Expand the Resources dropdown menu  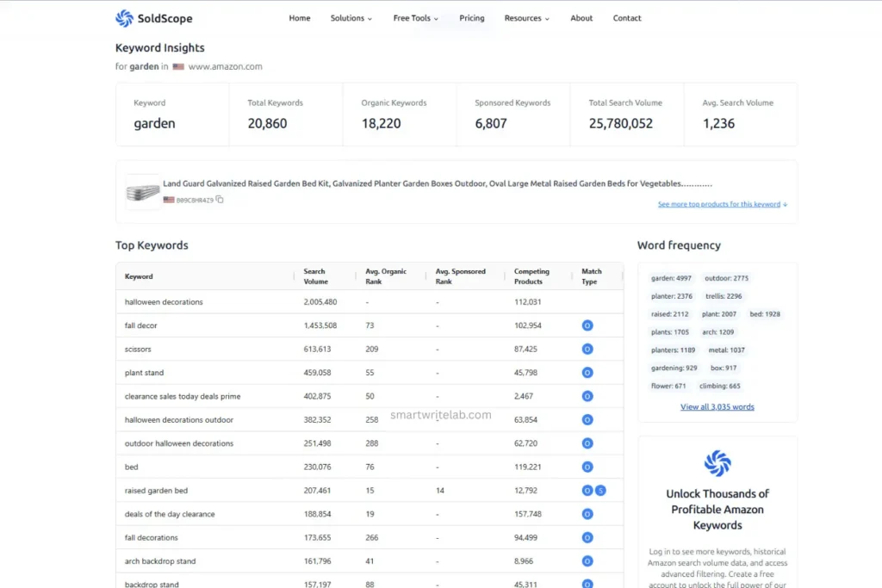527,18
